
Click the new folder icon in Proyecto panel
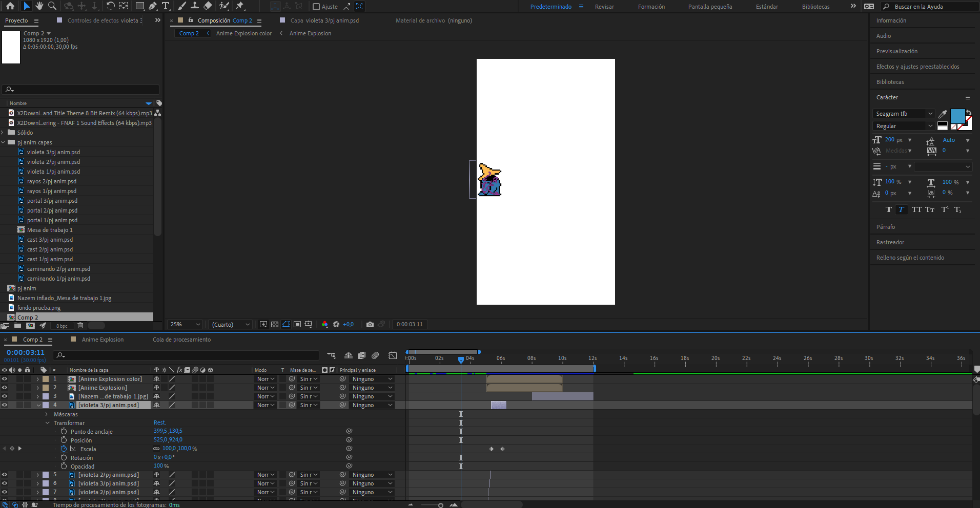(x=17, y=326)
